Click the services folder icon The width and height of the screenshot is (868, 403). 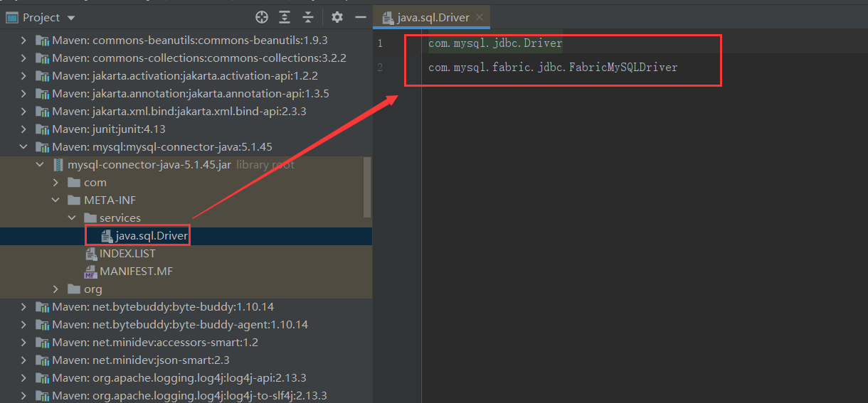tap(90, 217)
